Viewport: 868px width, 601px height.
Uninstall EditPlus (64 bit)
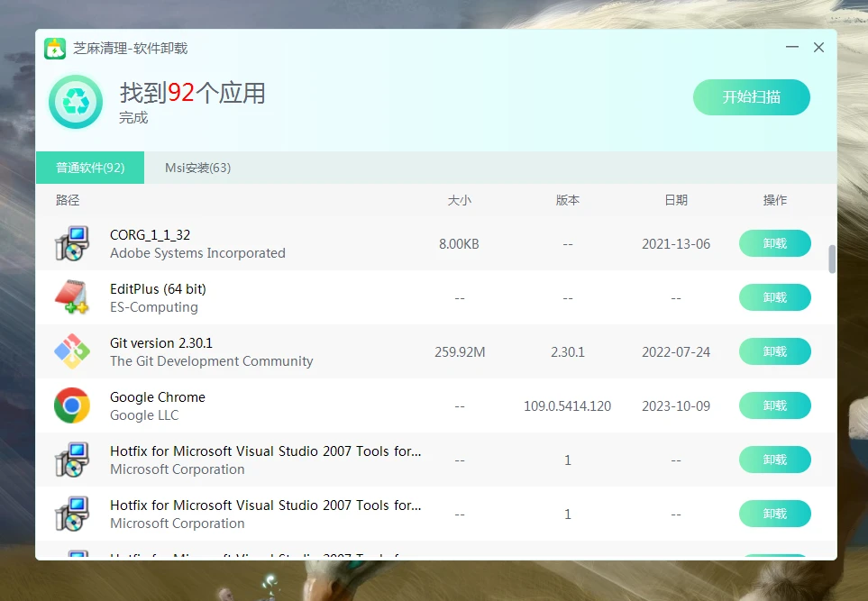pos(774,297)
